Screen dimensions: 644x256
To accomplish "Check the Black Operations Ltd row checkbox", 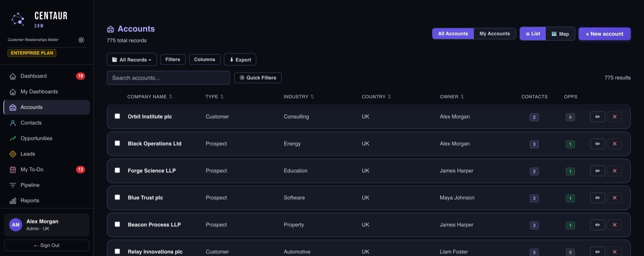I will tap(118, 143).
